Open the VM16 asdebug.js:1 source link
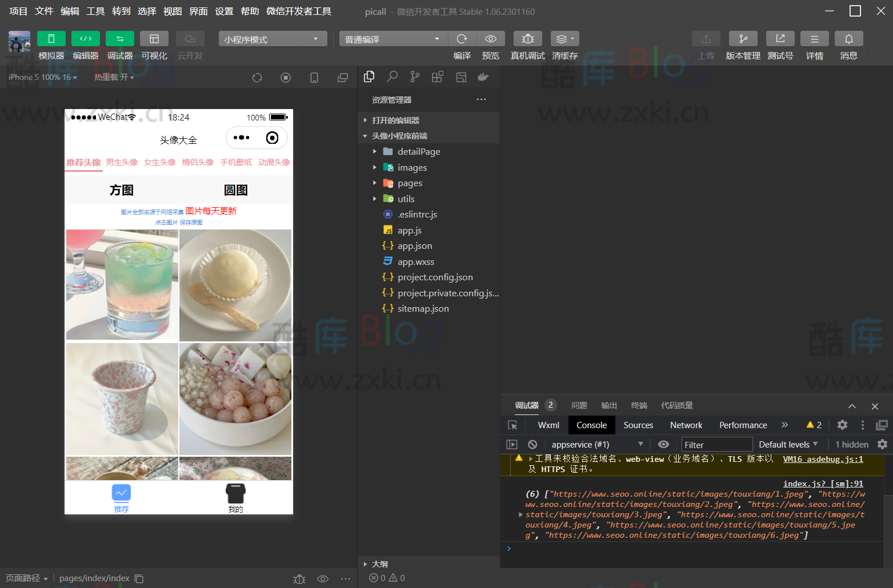Image resolution: width=893 pixels, height=588 pixels. pyautogui.click(x=823, y=459)
